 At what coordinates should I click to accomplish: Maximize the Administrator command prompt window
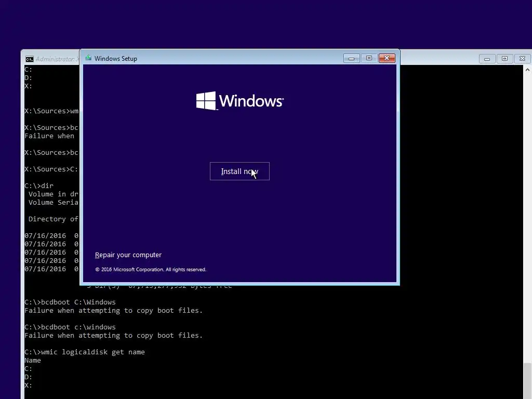504,59
